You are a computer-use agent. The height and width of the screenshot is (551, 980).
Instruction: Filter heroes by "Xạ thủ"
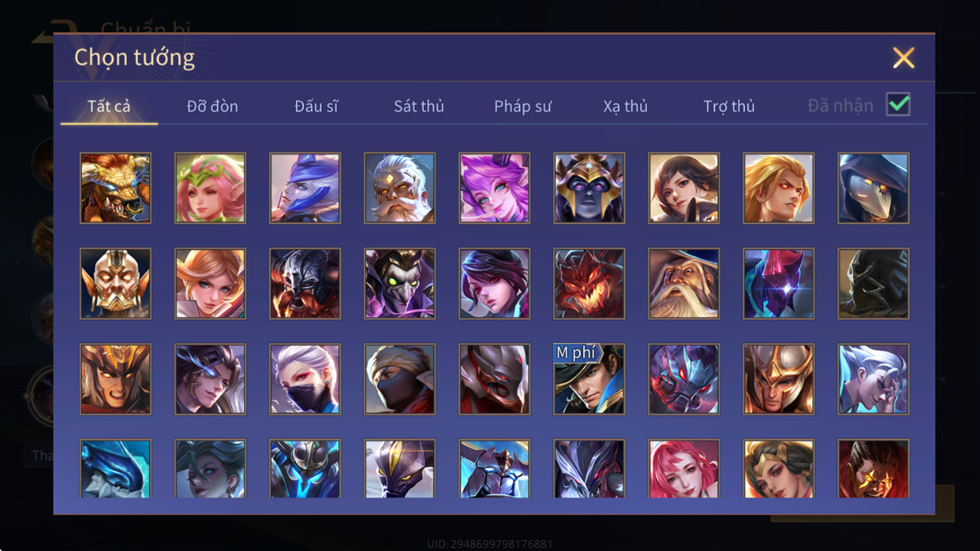(626, 106)
